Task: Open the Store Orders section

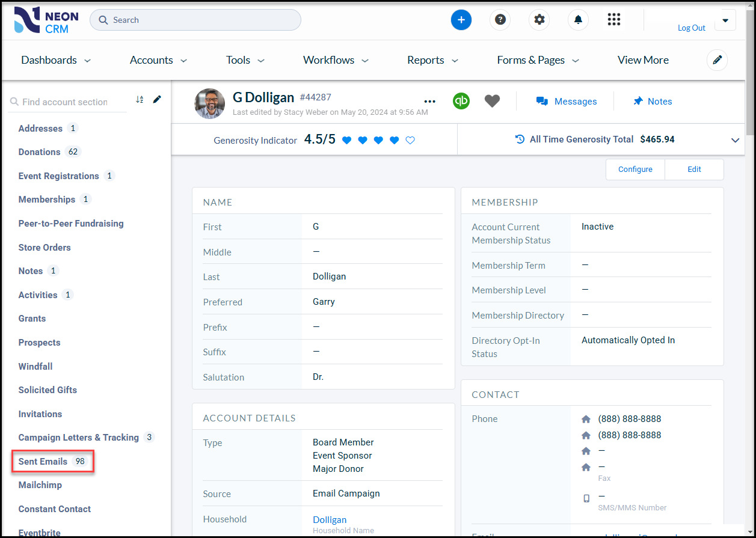Action: pyautogui.click(x=45, y=248)
